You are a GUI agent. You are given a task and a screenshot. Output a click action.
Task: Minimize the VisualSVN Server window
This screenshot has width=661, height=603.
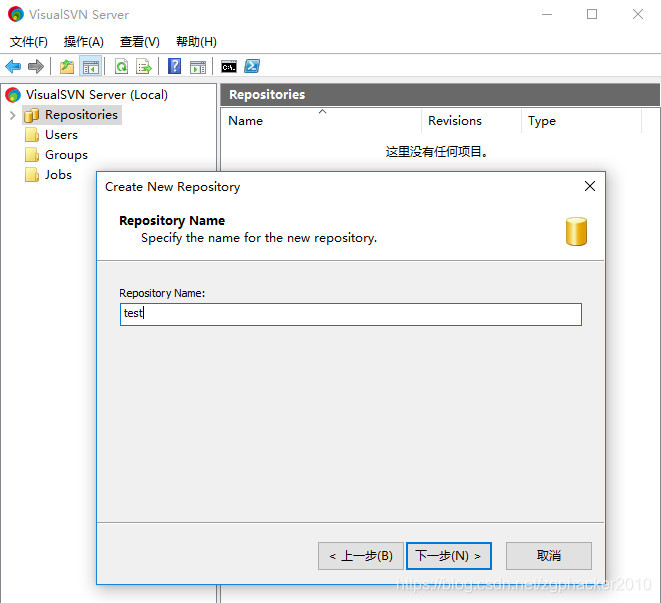tap(547, 14)
